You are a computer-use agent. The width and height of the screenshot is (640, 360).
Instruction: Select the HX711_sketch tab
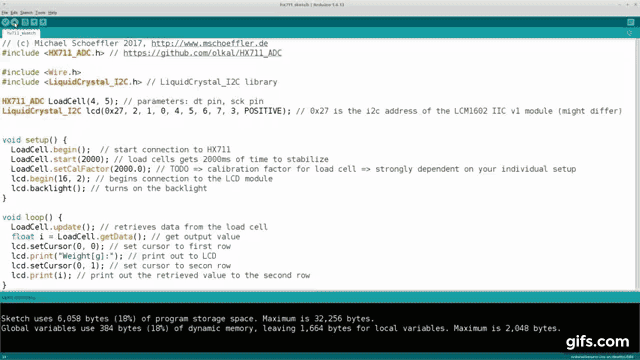(21, 33)
